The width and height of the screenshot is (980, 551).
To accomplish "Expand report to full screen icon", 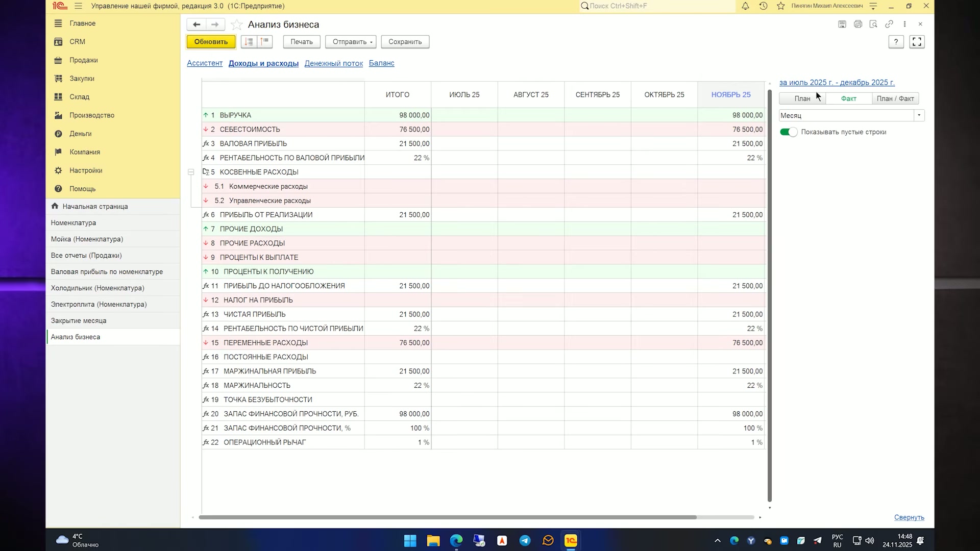I will point(917,42).
